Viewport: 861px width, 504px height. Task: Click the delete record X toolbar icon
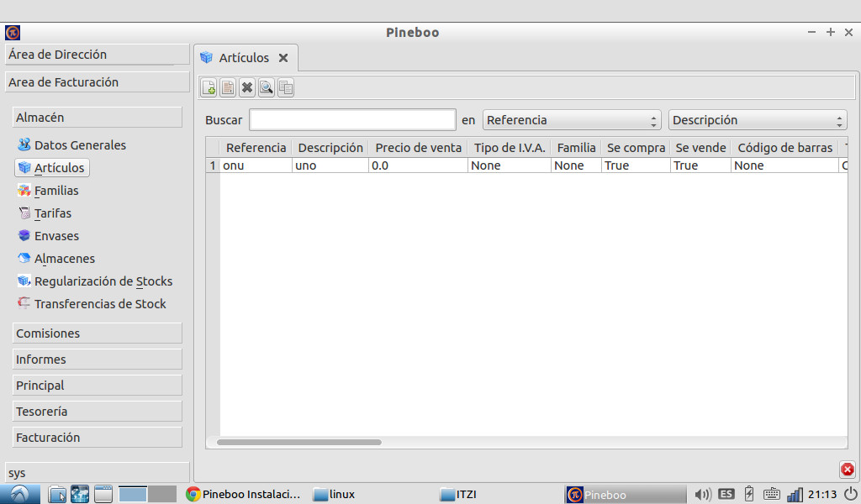[x=247, y=87]
